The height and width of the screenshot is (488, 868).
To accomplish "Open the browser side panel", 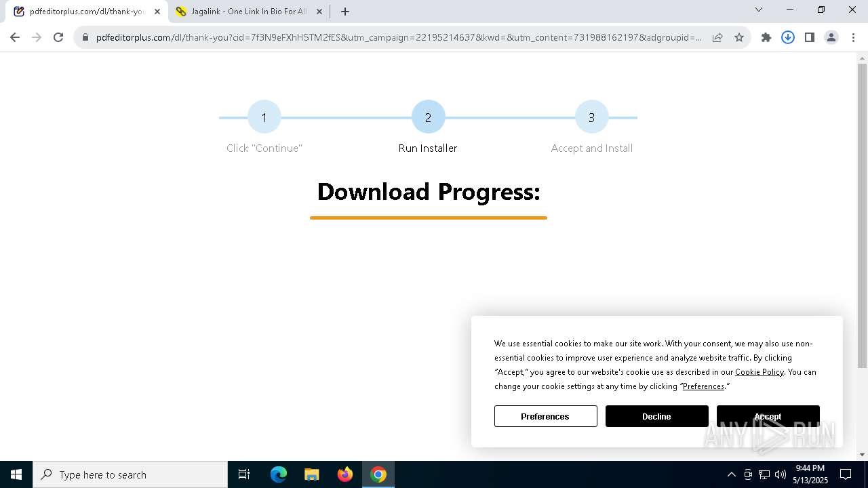I will click(810, 37).
